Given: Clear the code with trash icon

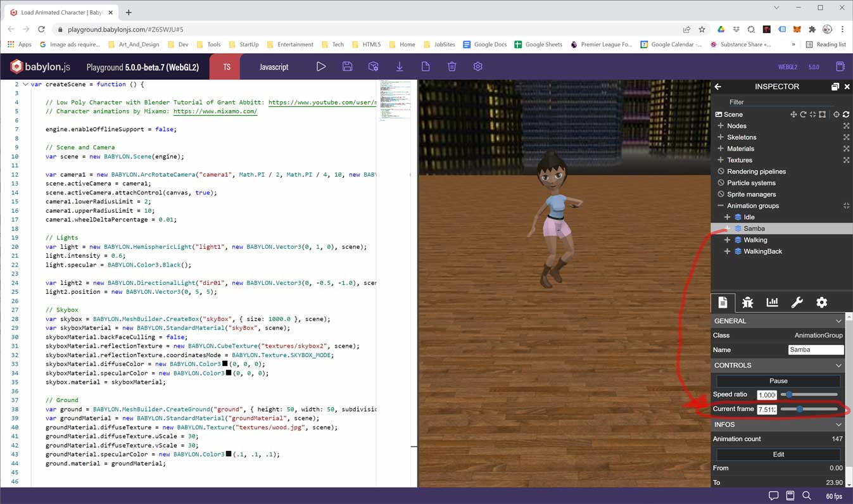Looking at the screenshot, I should pos(452,66).
